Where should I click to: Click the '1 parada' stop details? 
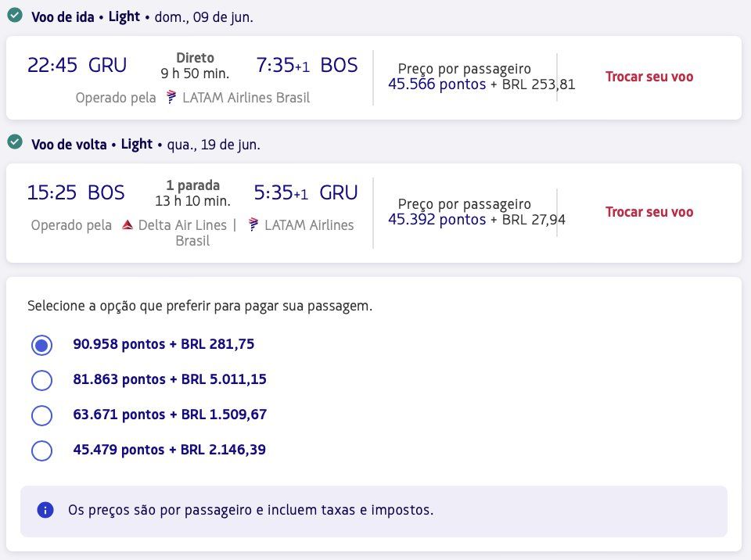(193, 185)
